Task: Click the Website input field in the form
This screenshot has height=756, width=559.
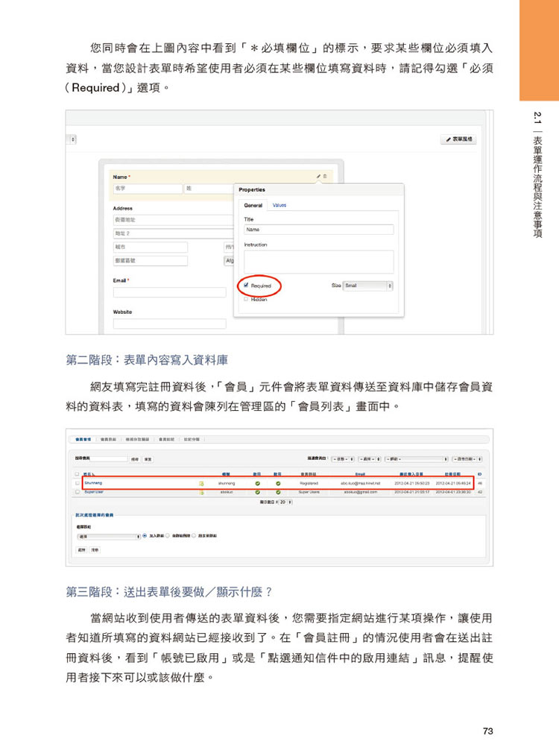Action: click(x=170, y=324)
